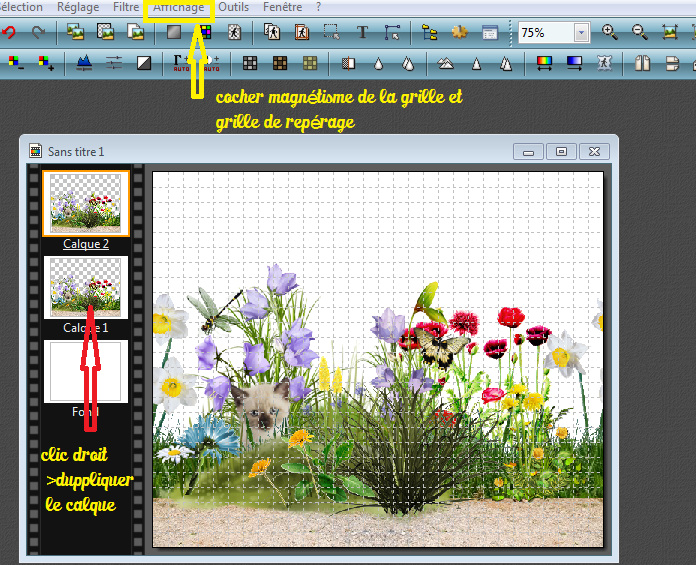Apply the gray grid grayscale filter icon
Viewport: 696px width, 565px height.
click(250, 63)
